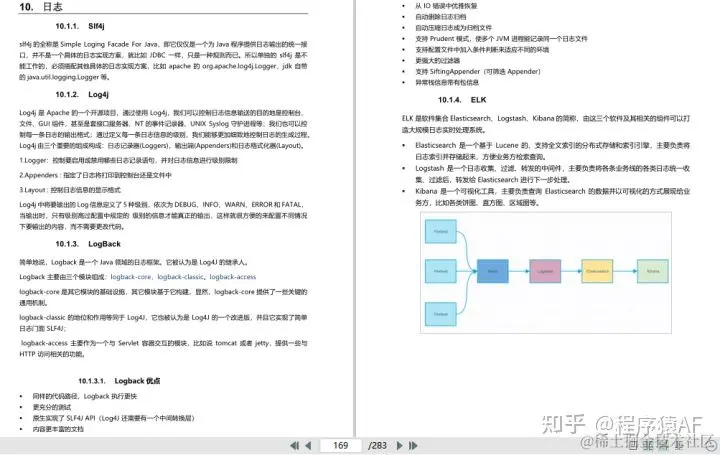The width and height of the screenshot is (720, 455).
Task: Click the 10.1.3.1. Logback 优点 heading
Action: 119,381
